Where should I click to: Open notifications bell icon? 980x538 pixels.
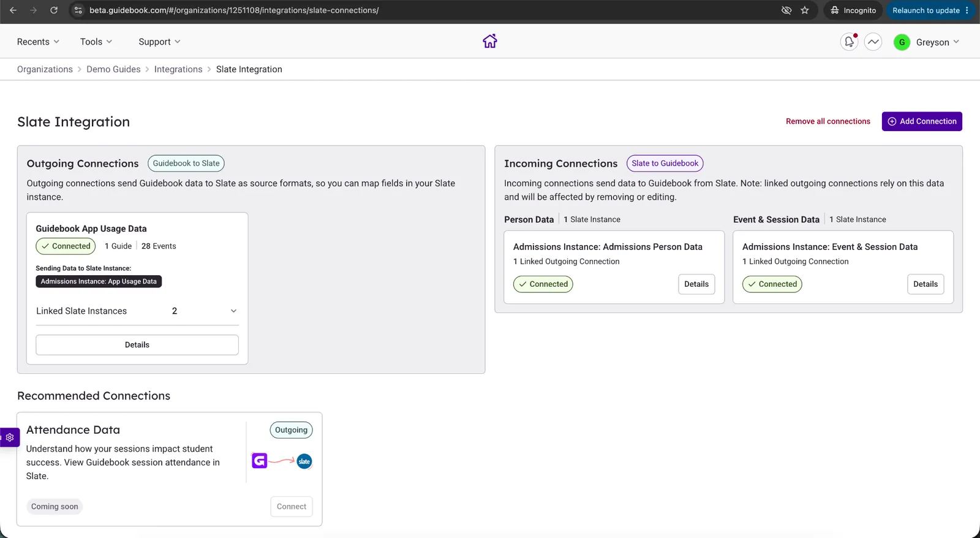point(849,42)
